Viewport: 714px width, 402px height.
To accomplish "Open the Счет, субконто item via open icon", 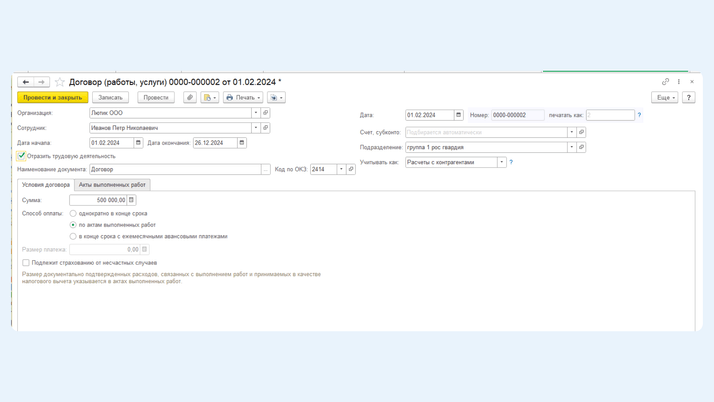I will click(581, 132).
